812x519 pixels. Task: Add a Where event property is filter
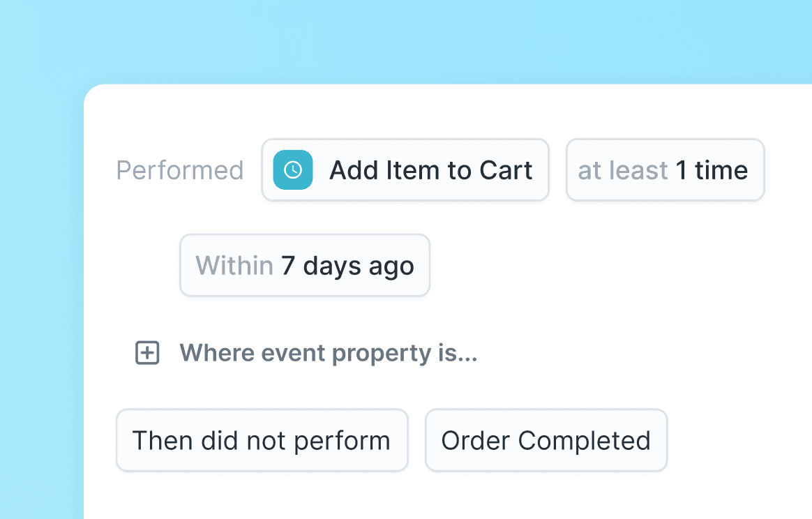coord(329,353)
